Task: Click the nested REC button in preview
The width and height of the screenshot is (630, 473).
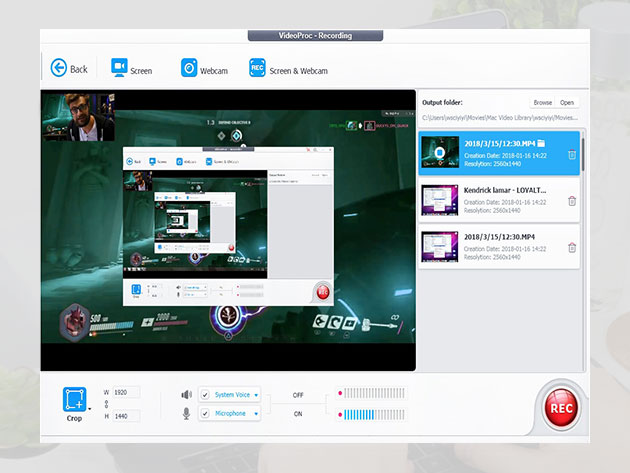Action: click(323, 292)
